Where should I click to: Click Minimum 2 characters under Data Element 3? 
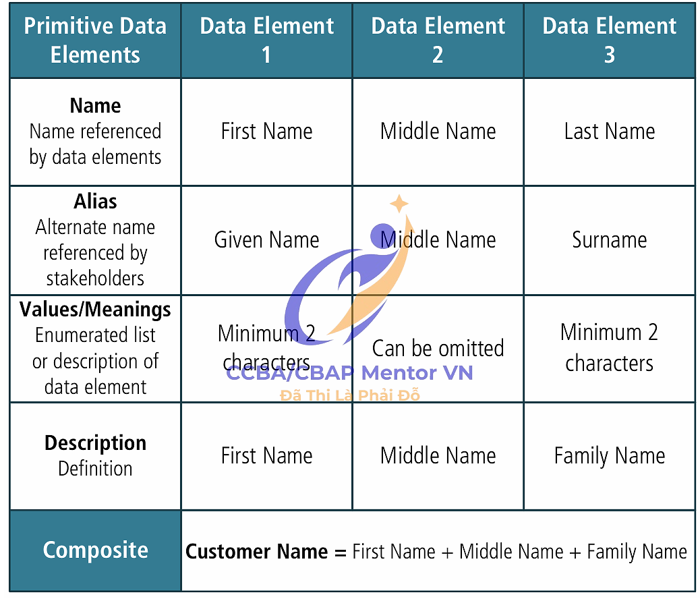point(609,348)
